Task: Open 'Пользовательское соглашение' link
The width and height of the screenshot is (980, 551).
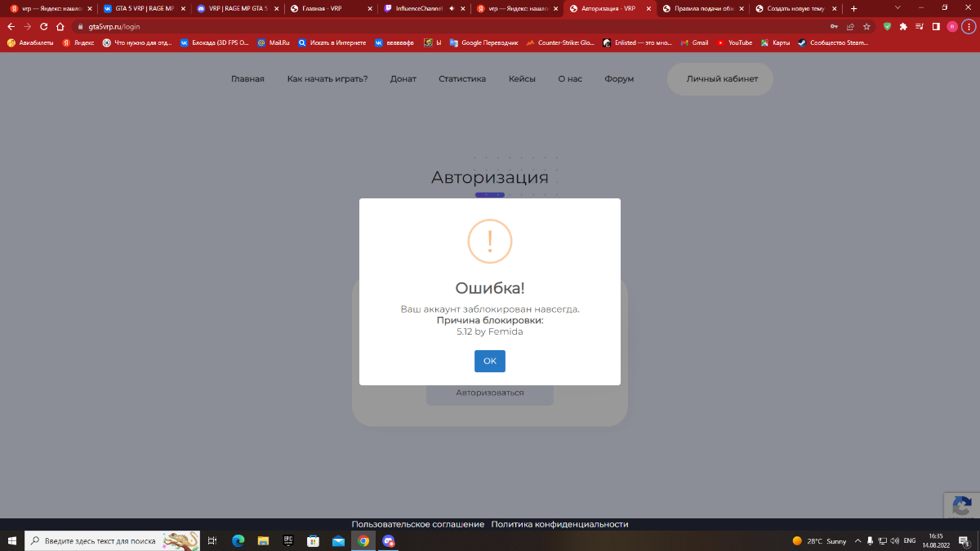Action: coord(417,524)
